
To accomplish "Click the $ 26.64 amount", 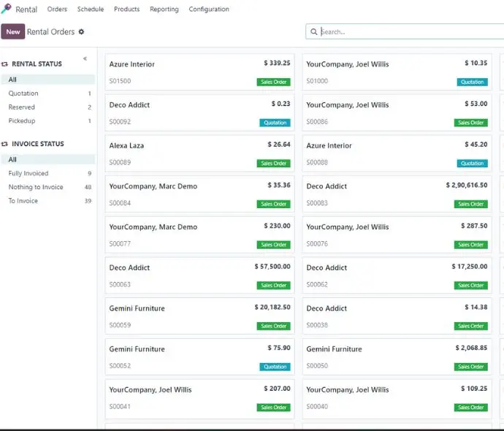I will [x=279, y=145].
